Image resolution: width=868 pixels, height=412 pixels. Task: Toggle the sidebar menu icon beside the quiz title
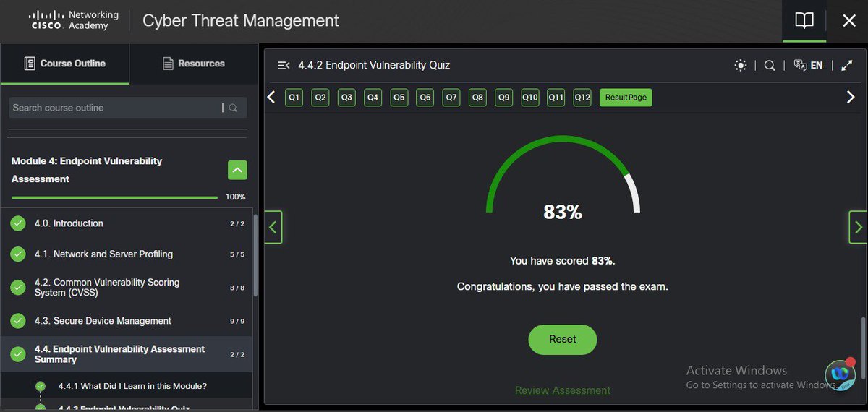click(284, 65)
